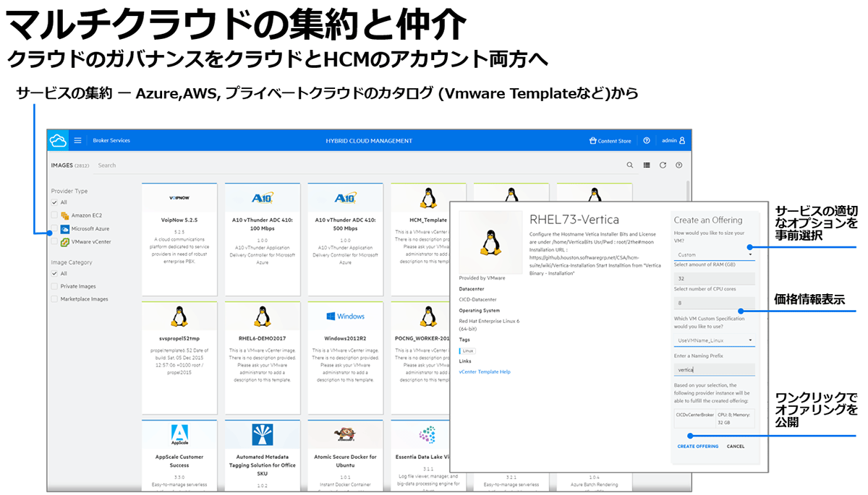Enable the Amazon EC2 provider filter

click(54, 215)
